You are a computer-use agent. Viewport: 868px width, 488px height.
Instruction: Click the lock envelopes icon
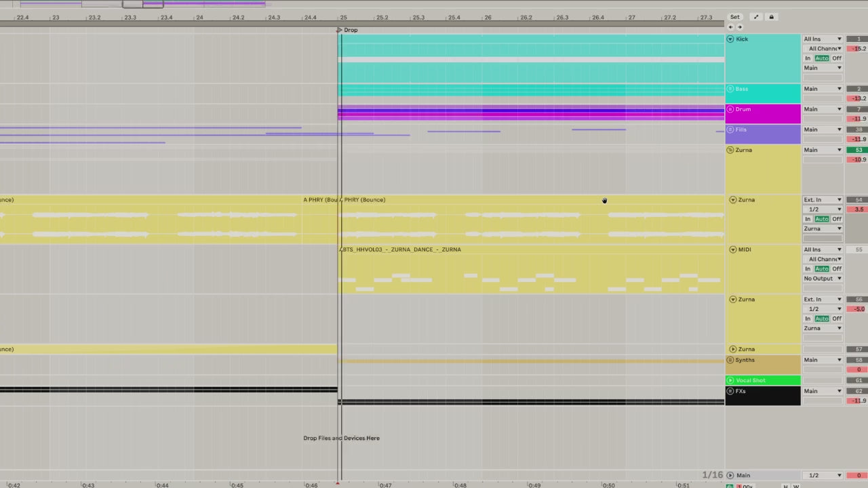point(771,17)
